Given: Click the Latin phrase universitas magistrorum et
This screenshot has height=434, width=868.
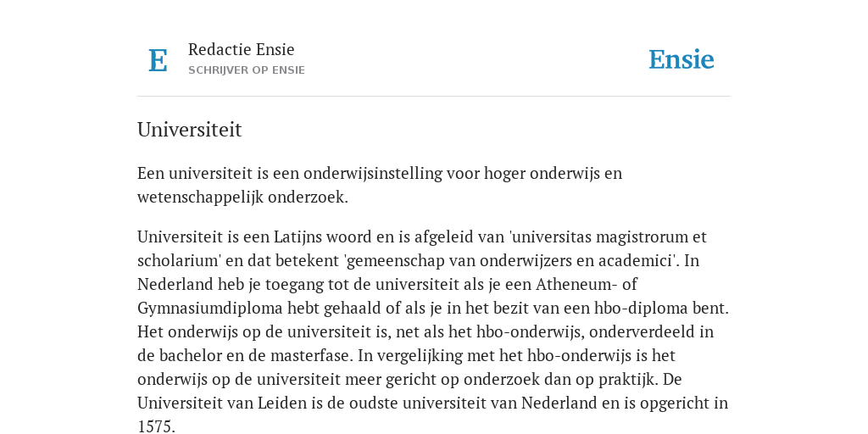Looking at the screenshot, I should (x=608, y=237).
